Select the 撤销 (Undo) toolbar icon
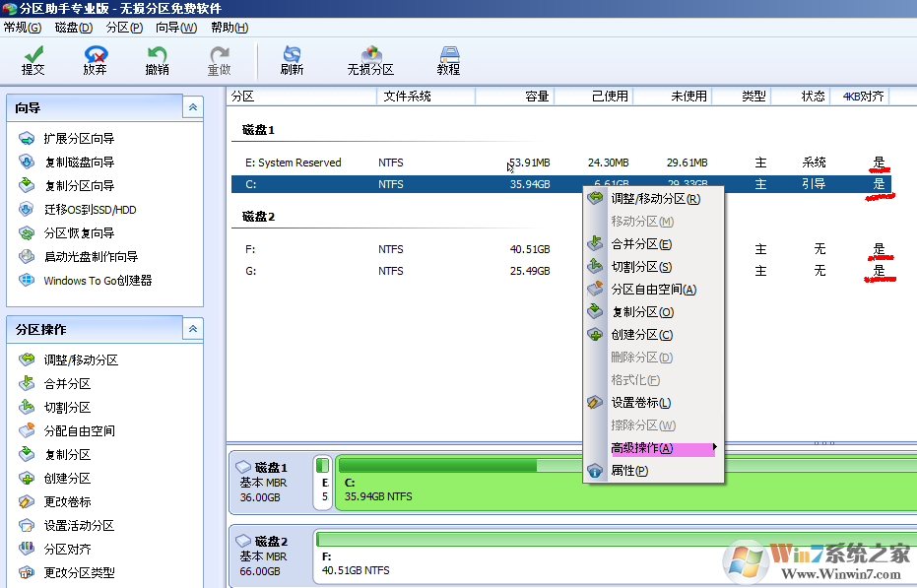This screenshot has width=917, height=588. (x=156, y=61)
